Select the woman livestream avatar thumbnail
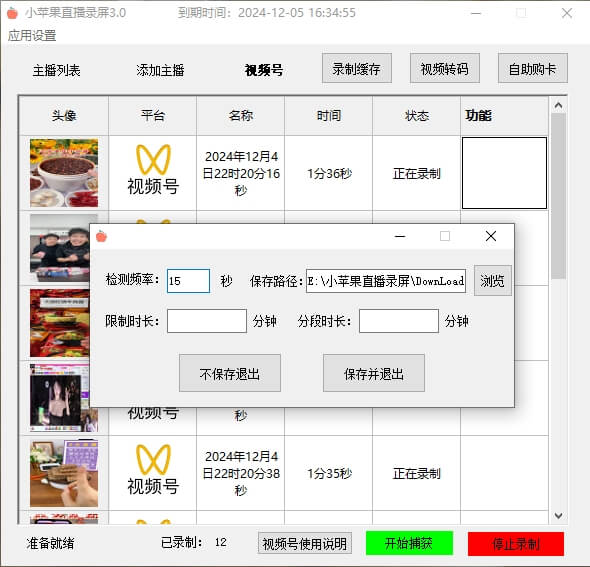The height and width of the screenshot is (567, 590). click(59, 398)
